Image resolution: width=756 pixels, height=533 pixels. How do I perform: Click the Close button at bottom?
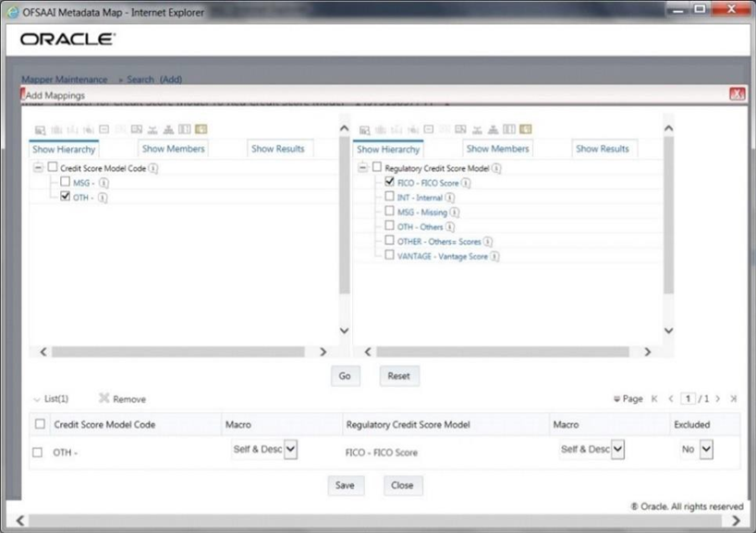click(x=402, y=485)
